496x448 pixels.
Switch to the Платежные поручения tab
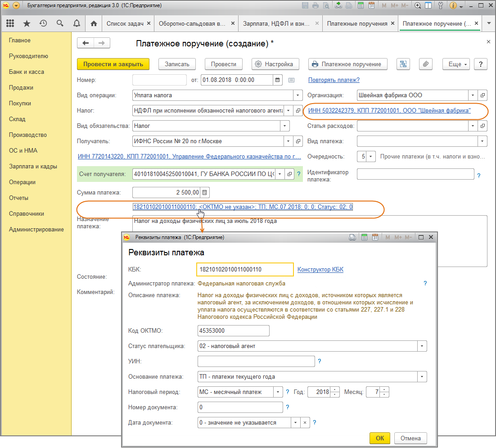(x=357, y=23)
